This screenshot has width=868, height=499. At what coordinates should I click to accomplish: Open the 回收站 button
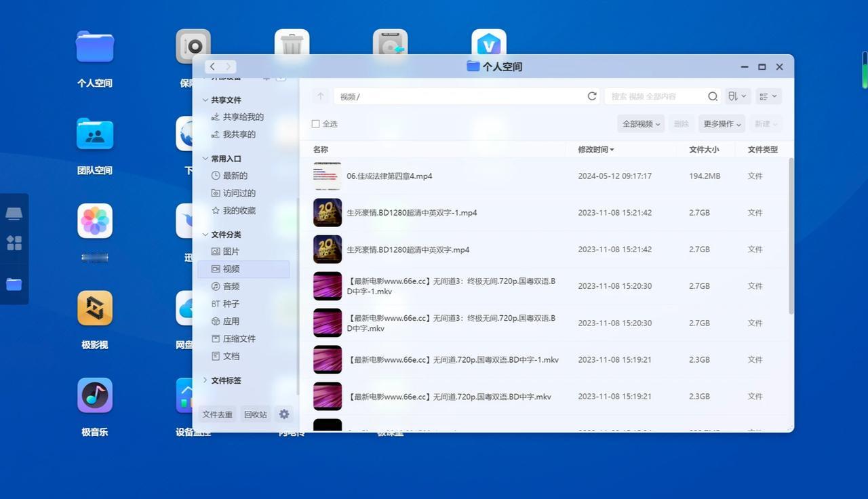click(x=256, y=414)
